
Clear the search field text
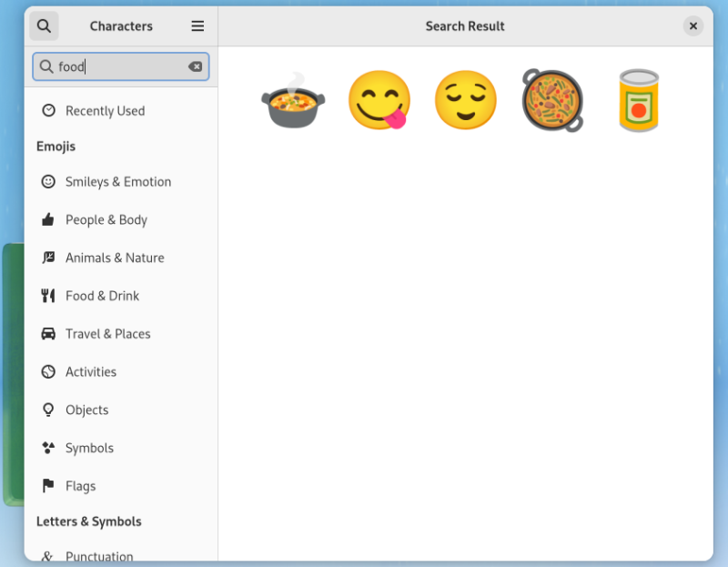pyautogui.click(x=195, y=66)
